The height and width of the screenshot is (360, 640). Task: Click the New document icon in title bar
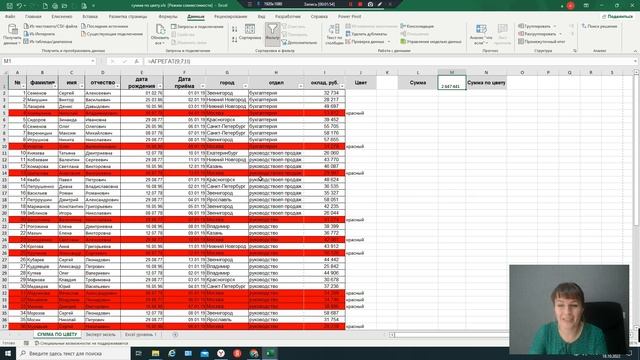click(45, 6)
